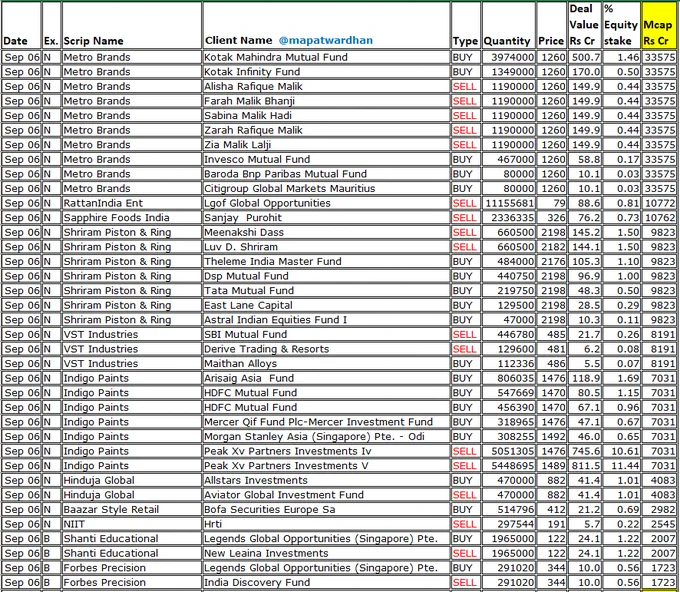Select the yellow 'Mcap Rs Cr' header cell
The height and width of the screenshot is (592, 680).
tap(659, 25)
